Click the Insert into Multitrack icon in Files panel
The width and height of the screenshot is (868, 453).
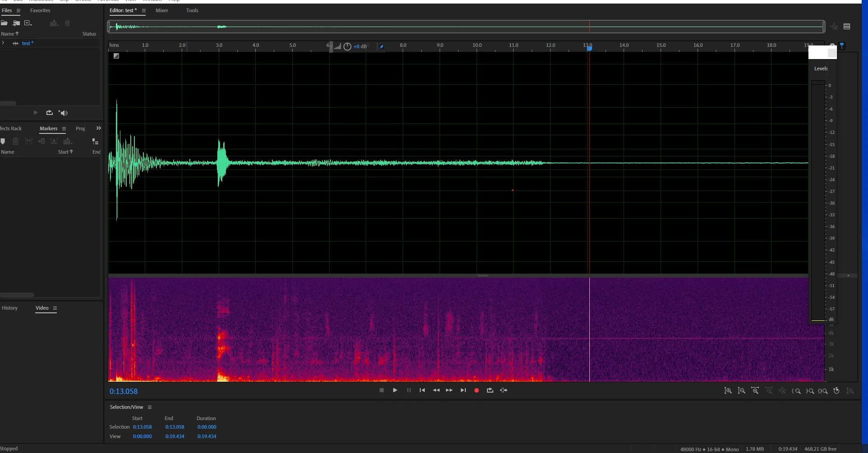point(54,23)
